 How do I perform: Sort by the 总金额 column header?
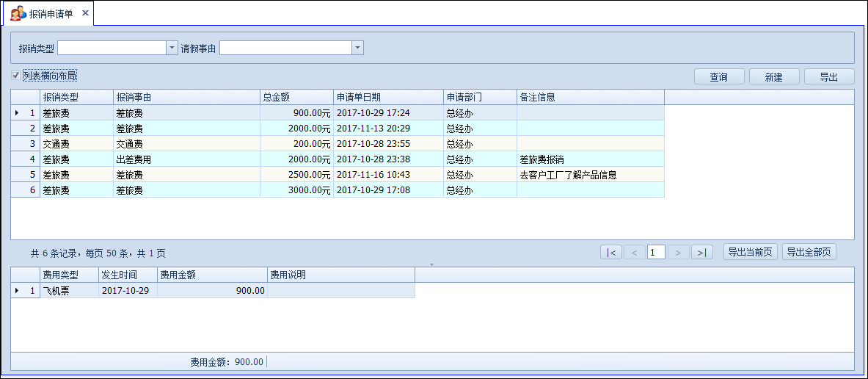point(296,97)
